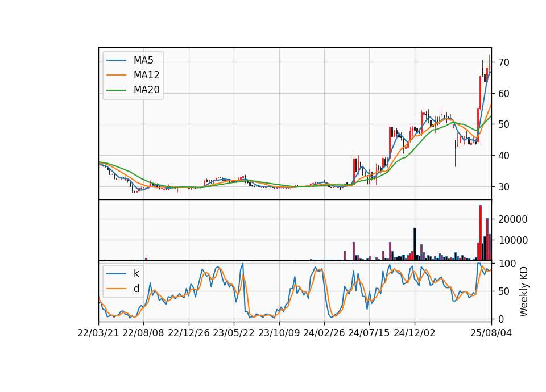Image resolution: width=546 pixels, height=392 pixels.
Task: Click the volume axis value 10000
Action: point(513,240)
